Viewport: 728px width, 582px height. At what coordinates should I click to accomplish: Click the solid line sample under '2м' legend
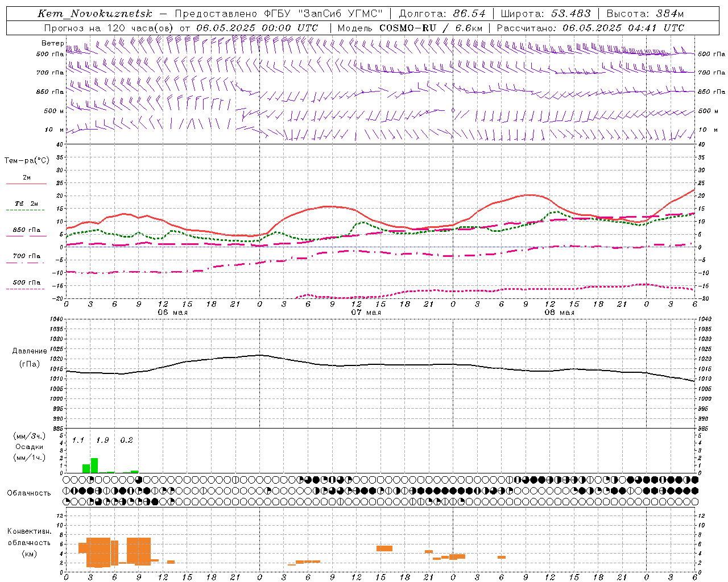tap(26, 184)
